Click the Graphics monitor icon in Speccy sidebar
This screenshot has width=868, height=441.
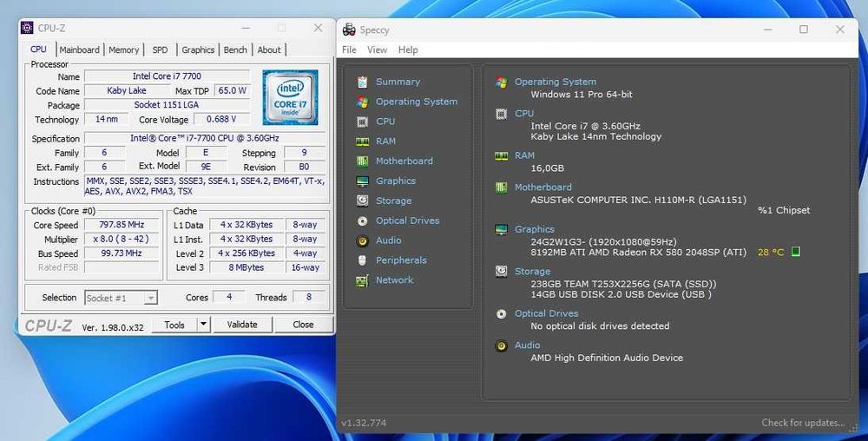(363, 181)
